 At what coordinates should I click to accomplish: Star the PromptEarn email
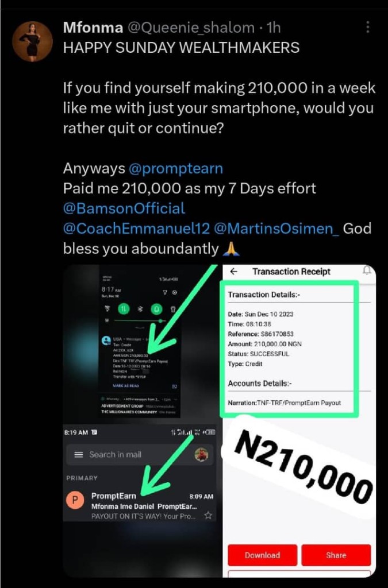[209, 516]
